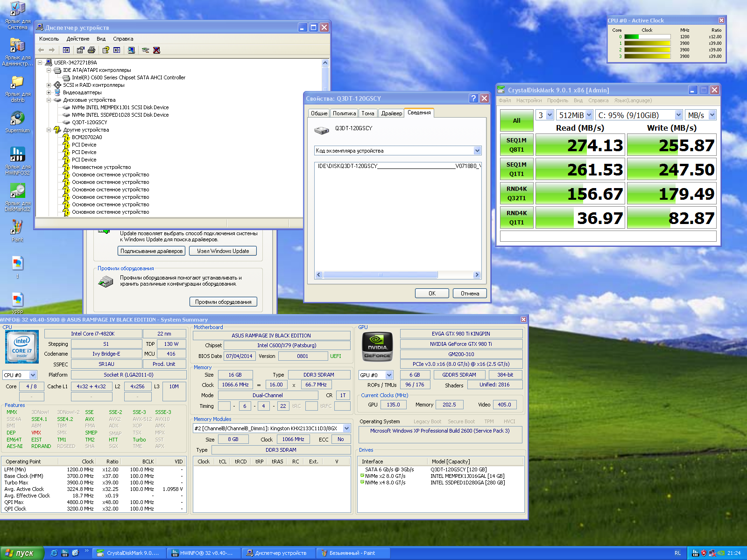
Task: Open the Действие menu in Device Manager
Action: pyautogui.click(x=78, y=39)
